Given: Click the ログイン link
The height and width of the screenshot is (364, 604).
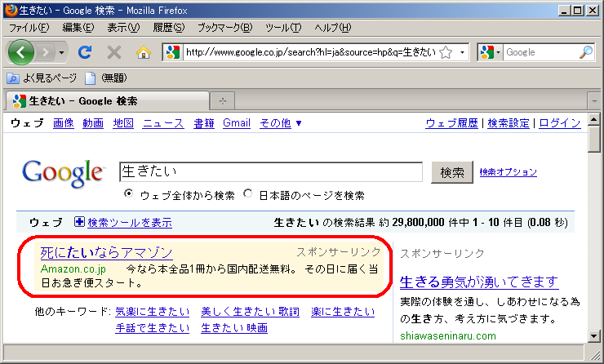Looking at the screenshot, I should pos(560,123).
